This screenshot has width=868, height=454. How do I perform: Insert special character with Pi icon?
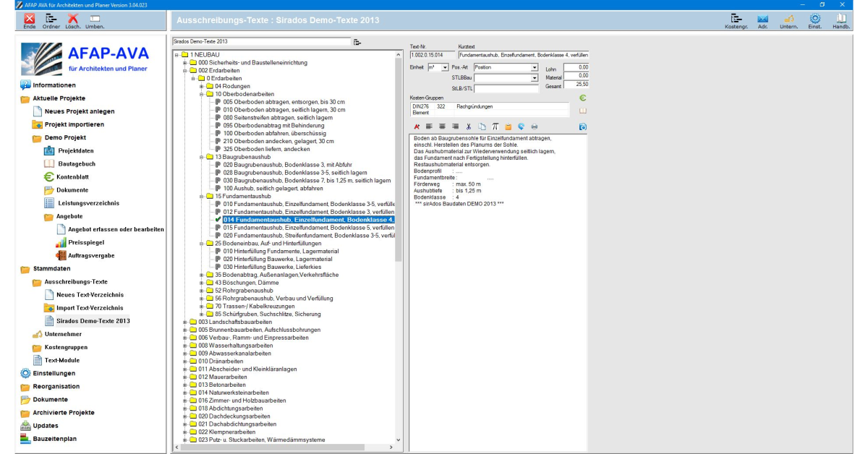pyautogui.click(x=495, y=127)
